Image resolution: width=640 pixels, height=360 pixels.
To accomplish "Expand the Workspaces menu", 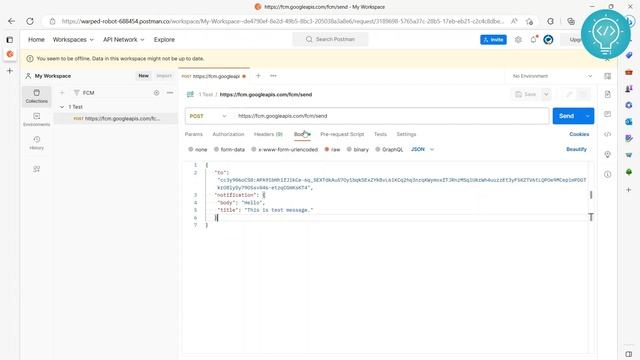I will (73, 40).
